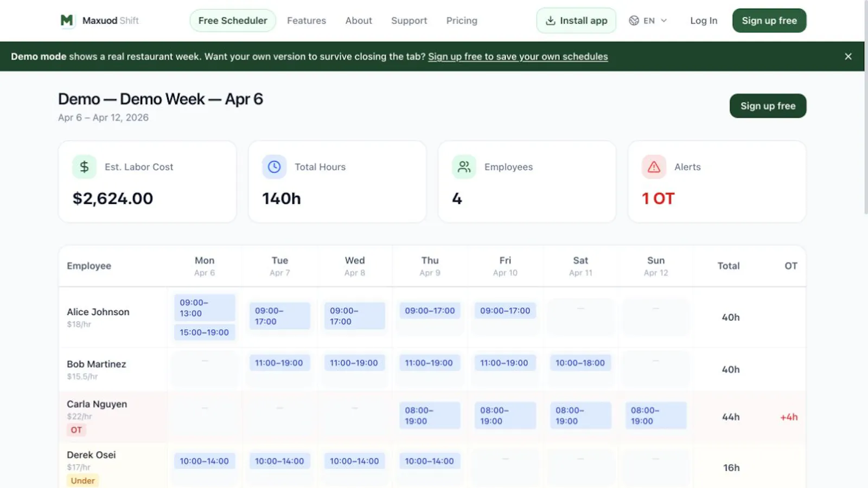Select Derek's Wednesday 10:00–14:00 shift
This screenshot has height=488, width=868.
tap(354, 461)
